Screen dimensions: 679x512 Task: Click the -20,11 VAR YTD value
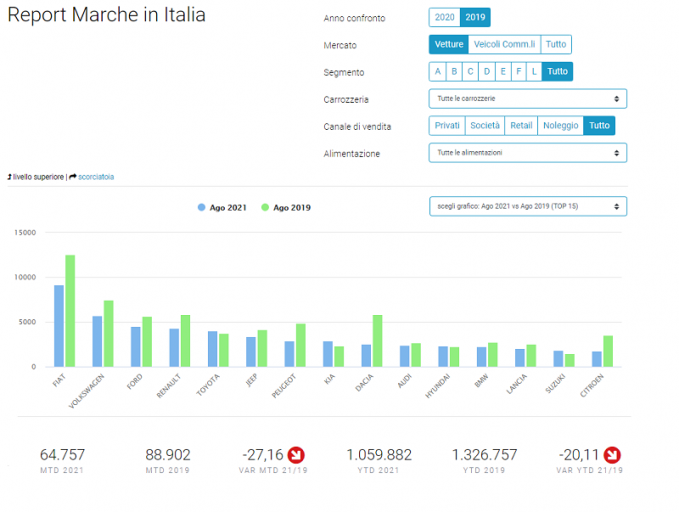click(x=579, y=455)
